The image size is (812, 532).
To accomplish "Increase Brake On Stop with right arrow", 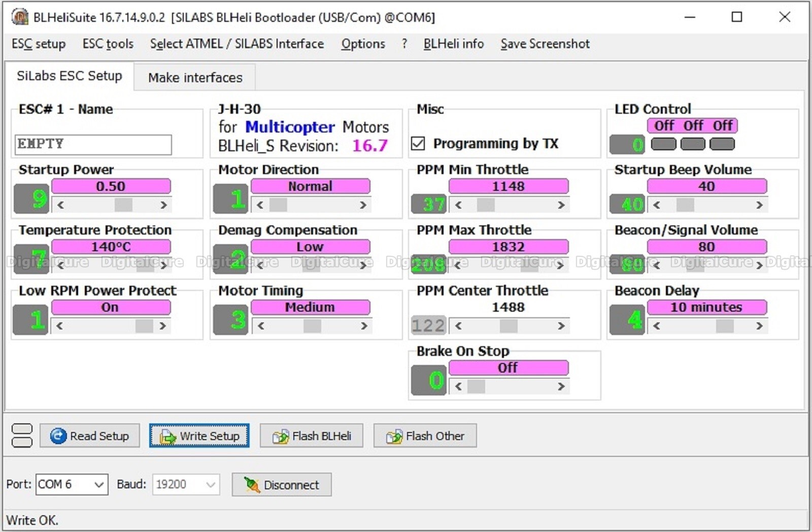I will [561, 386].
